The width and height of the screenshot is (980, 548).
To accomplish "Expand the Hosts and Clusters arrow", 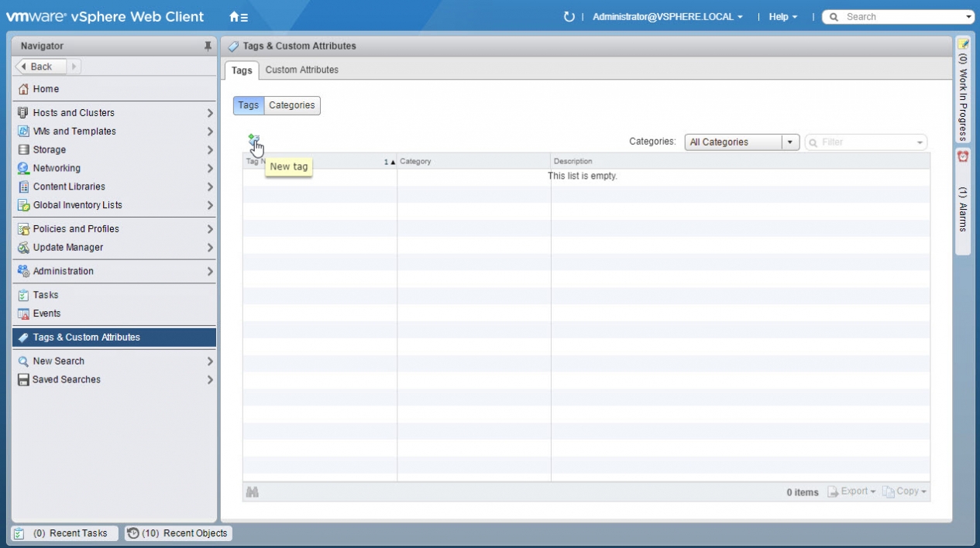I will pyautogui.click(x=210, y=113).
